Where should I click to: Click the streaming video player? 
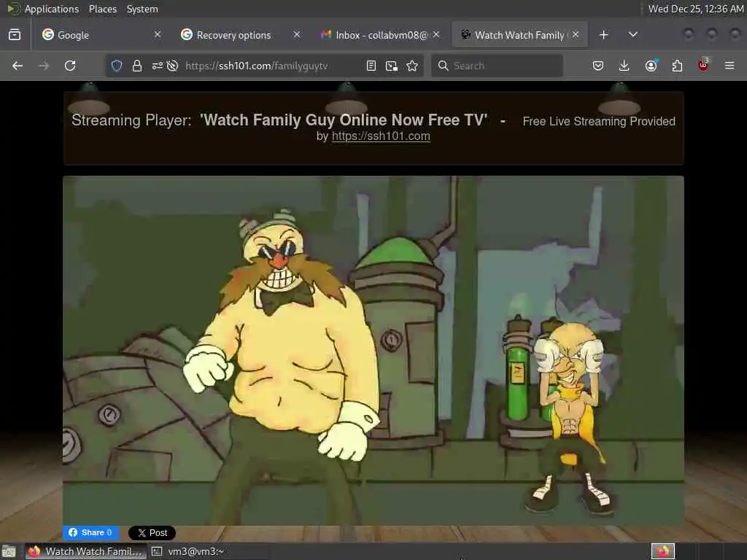373,351
